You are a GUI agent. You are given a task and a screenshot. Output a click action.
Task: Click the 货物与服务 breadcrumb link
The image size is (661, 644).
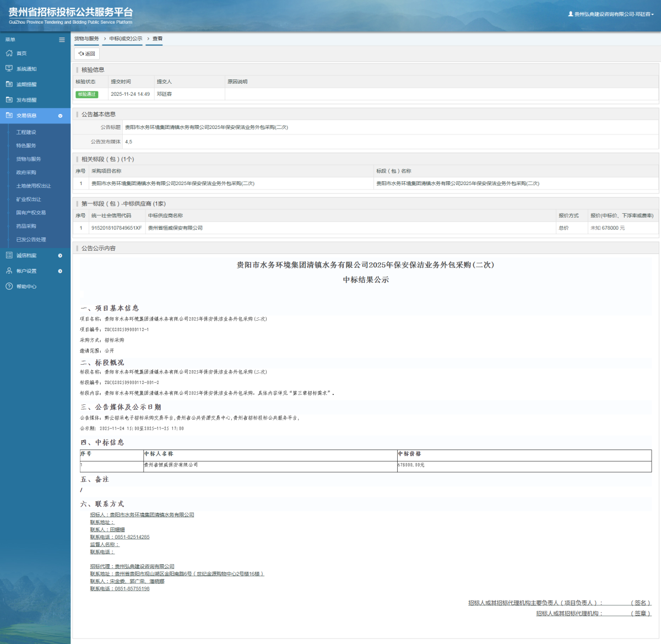click(x=86, y=39)
